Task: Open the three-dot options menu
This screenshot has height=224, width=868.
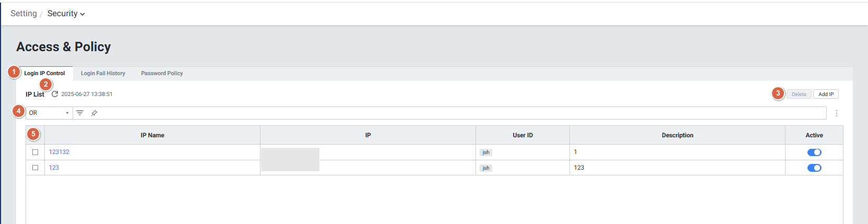Action: coord(836,113)
